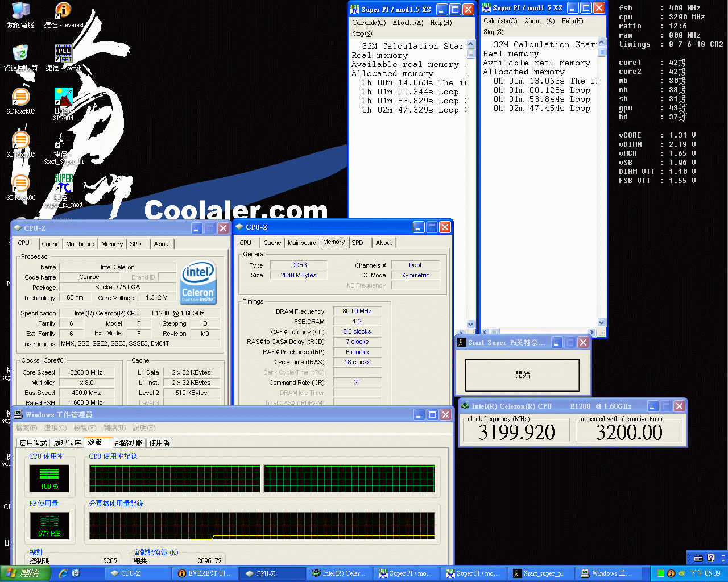This screenshot has height=582, width=728.
Task: Open CPU tab in CPU-Z window showing DDR3
Action: [x=246, y=243]
